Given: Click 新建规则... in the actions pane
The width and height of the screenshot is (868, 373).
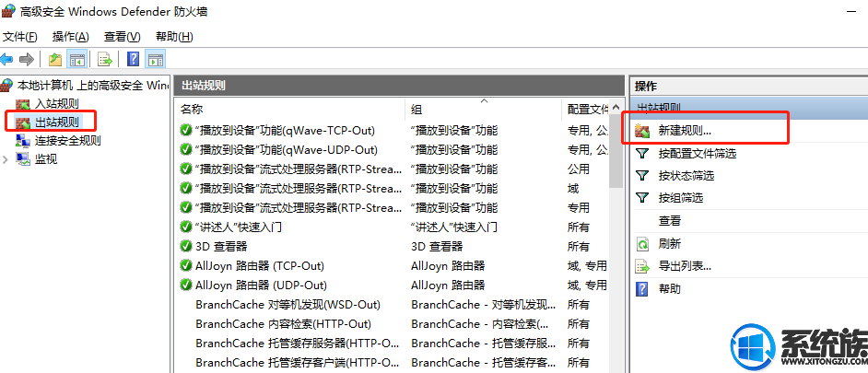Looking at the screenshot, I should click(685, 131).
